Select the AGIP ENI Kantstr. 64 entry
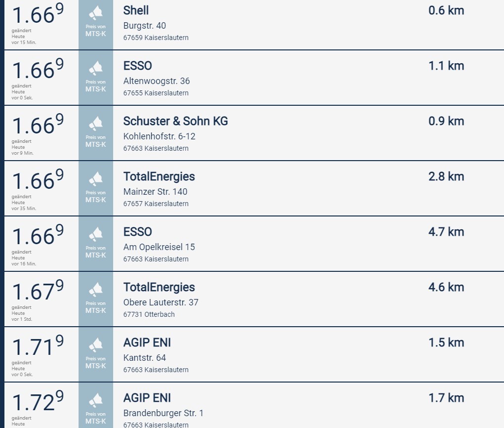 point(147,343)
